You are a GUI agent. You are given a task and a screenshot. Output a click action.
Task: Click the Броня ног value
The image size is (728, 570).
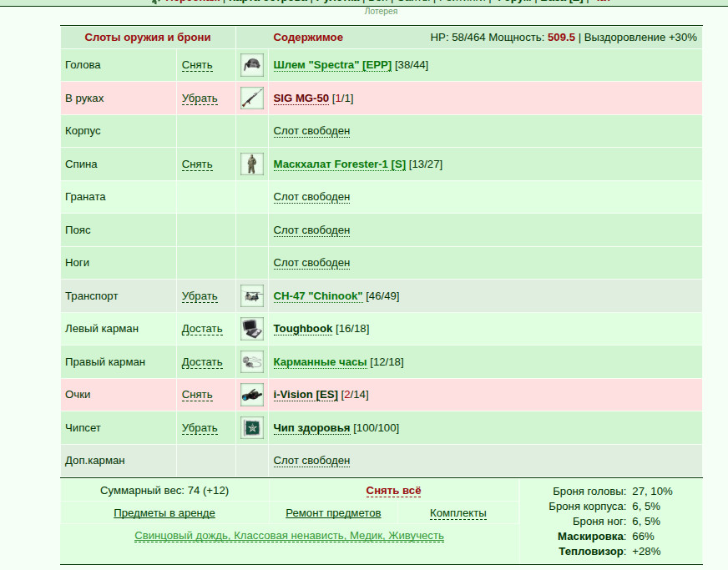[x=646, y=522]
